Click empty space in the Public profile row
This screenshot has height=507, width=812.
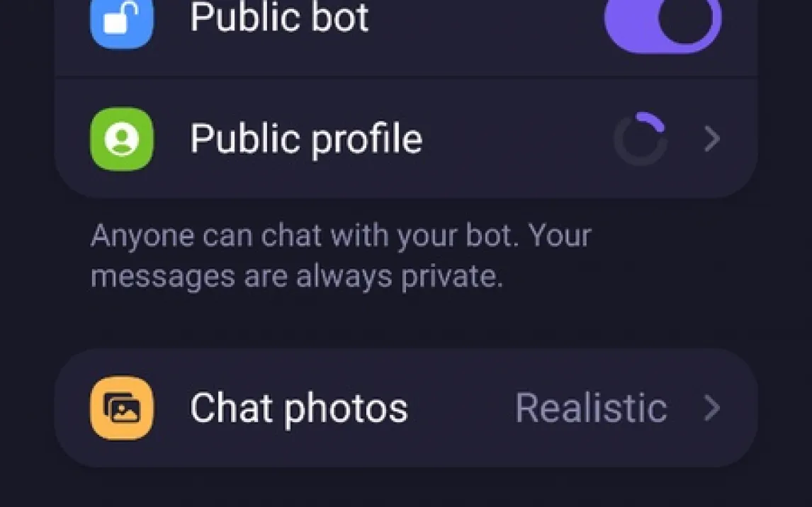[517, 139]
